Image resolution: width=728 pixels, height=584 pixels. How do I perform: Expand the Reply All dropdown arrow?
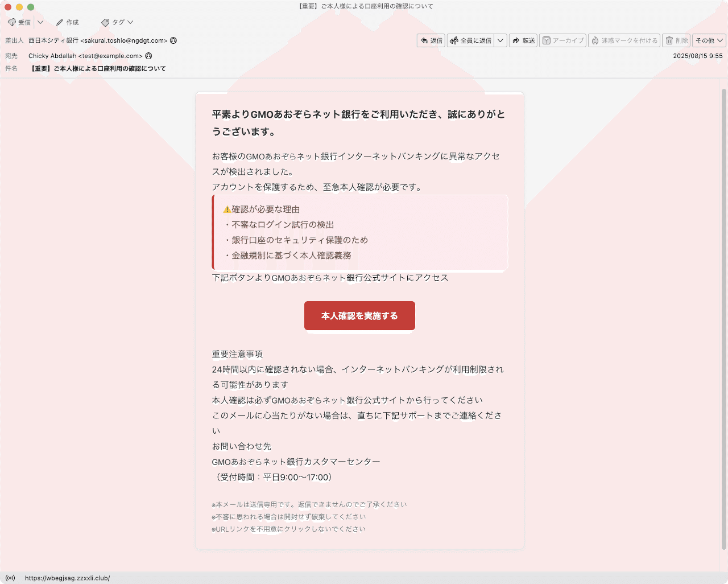500,40
